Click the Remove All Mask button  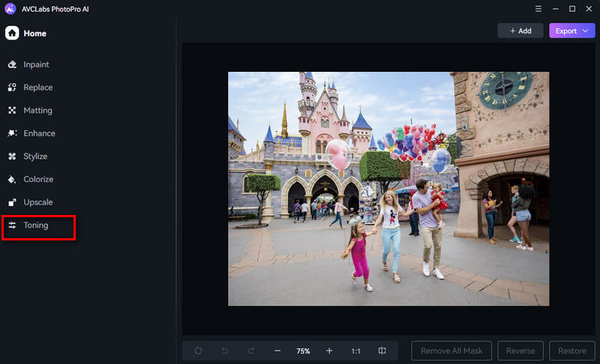pyautogui.click(x=451, y=351)
